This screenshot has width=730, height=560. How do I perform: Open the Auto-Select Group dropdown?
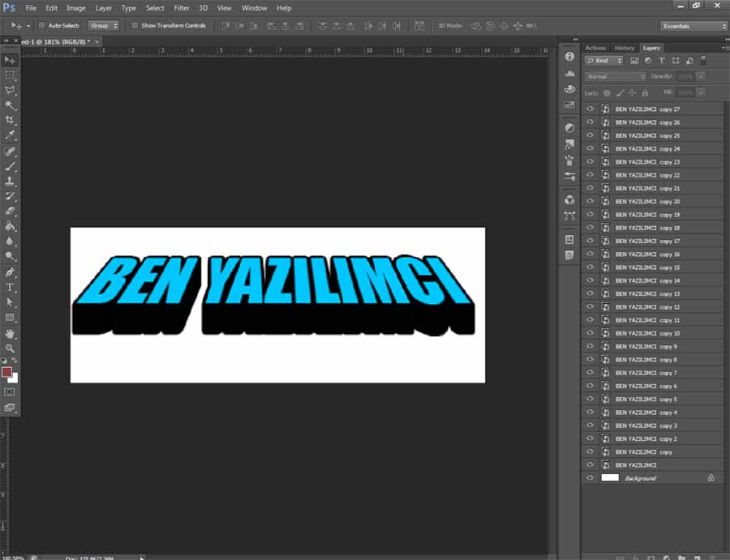pos(103,26)
